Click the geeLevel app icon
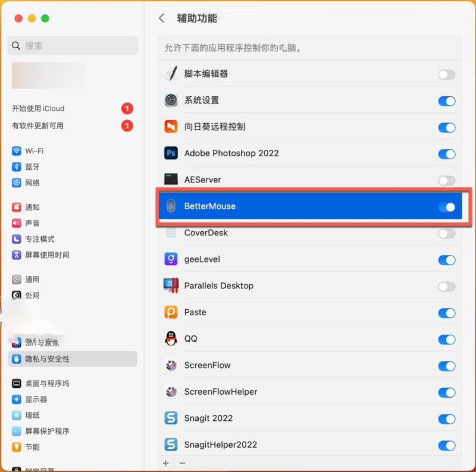The width and height of the screenshot is (476, 472). pyautogui.click(x=171, y=259)
